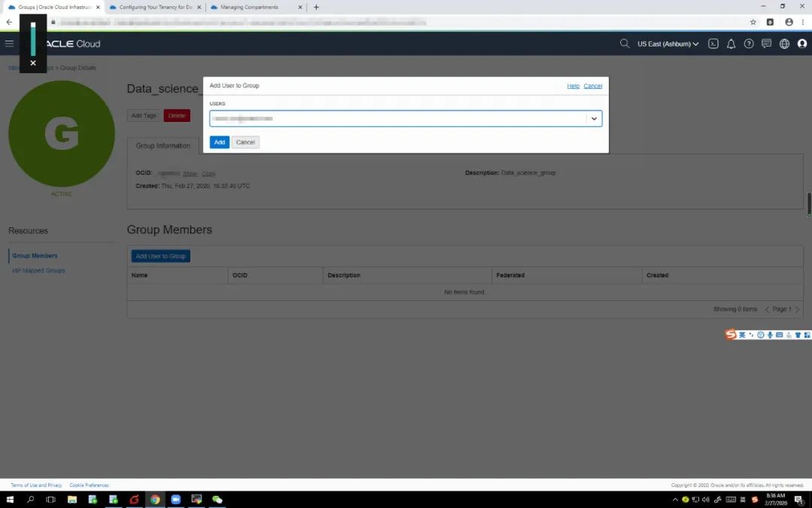
Task: Click the gray Cancel button beside Add
Action: [245, 142]
